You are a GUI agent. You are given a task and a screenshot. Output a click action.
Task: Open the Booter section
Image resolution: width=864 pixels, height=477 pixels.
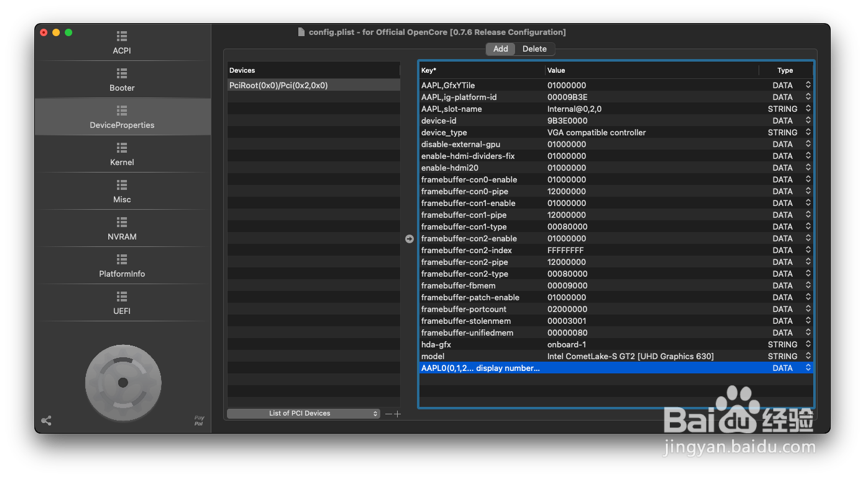click(x=122, y=80)
